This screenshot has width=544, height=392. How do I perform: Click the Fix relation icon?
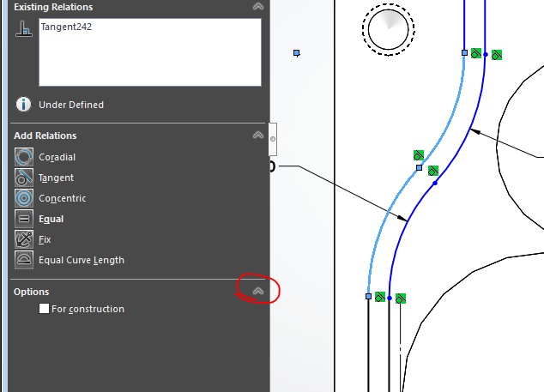[24, 239]
